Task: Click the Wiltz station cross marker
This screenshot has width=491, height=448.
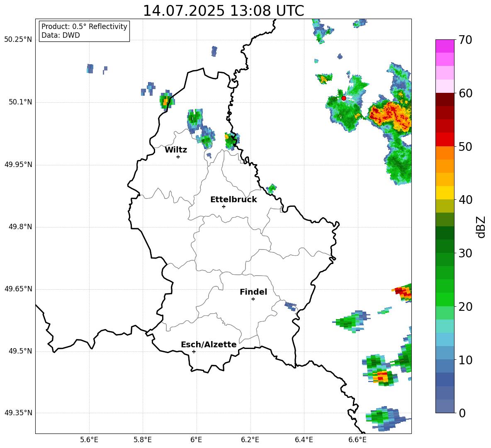Action: click(178, 157)
